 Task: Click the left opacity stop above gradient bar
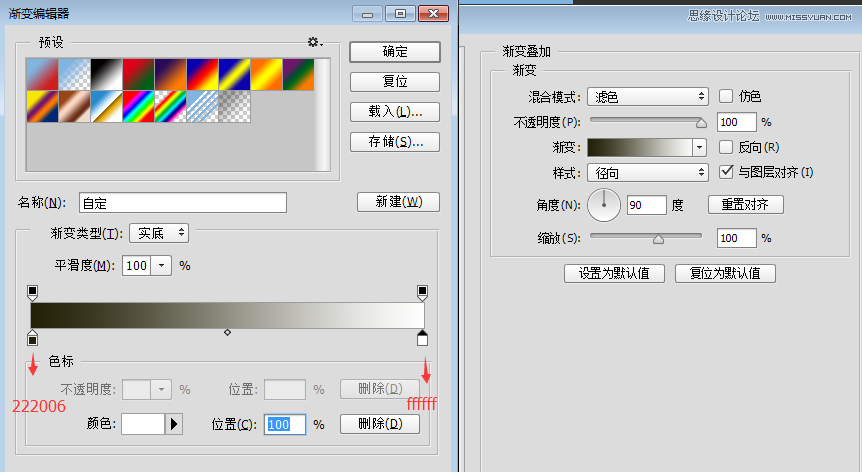point(32,292)
